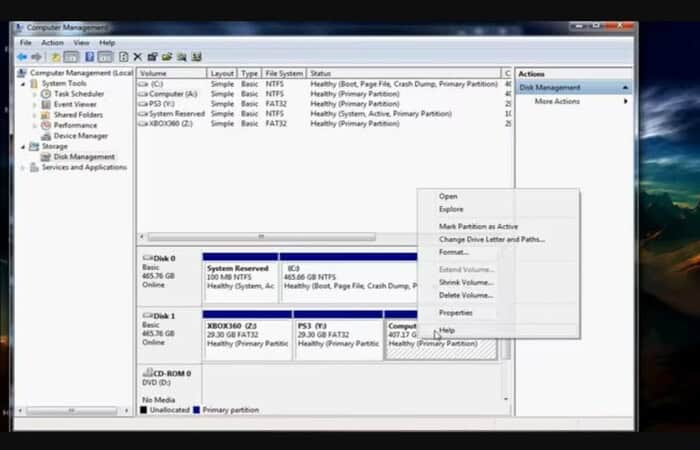The height and width of the screenshot is (450, 700).
Task: Choose Open from the context menu
Action: (x=498, y=196)
